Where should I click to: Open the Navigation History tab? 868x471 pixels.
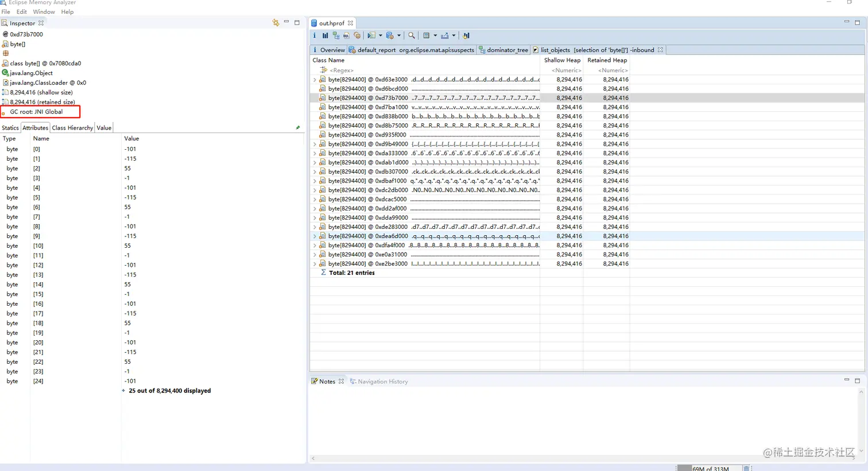point(379,382)
